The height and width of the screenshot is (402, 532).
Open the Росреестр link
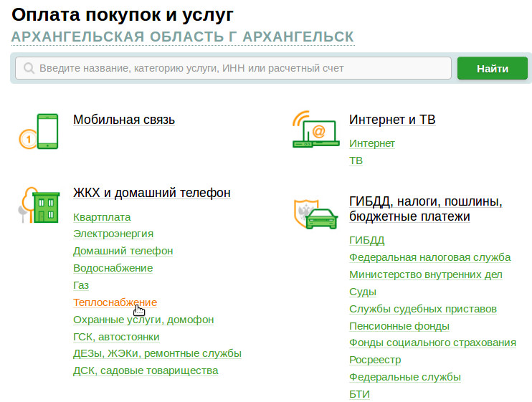[375, 360]
